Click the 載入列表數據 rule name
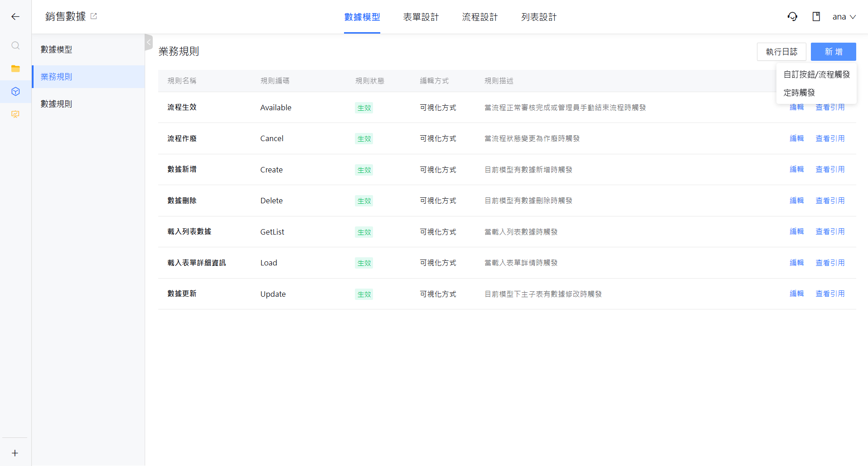The height and width of the screenshot is (466, 868). [189, 231]
